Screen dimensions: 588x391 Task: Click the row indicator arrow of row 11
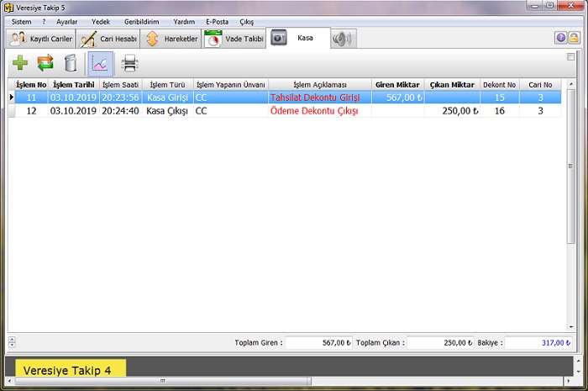[12, 98]
